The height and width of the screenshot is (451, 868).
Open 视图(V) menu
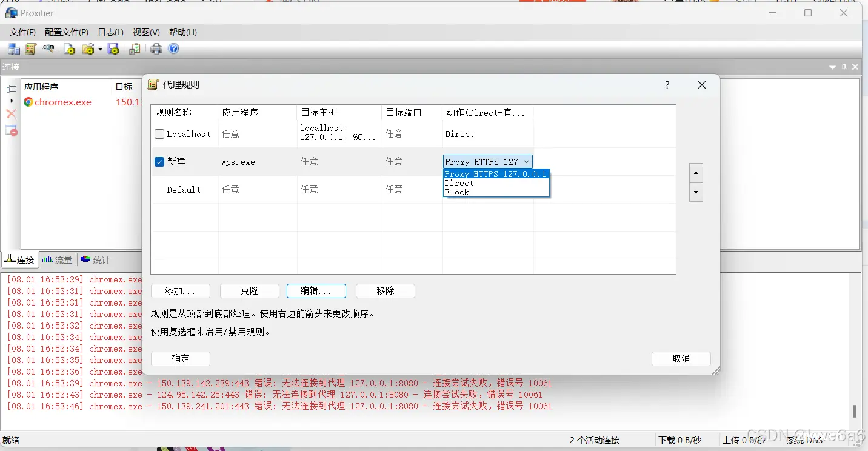click(146, 32)
